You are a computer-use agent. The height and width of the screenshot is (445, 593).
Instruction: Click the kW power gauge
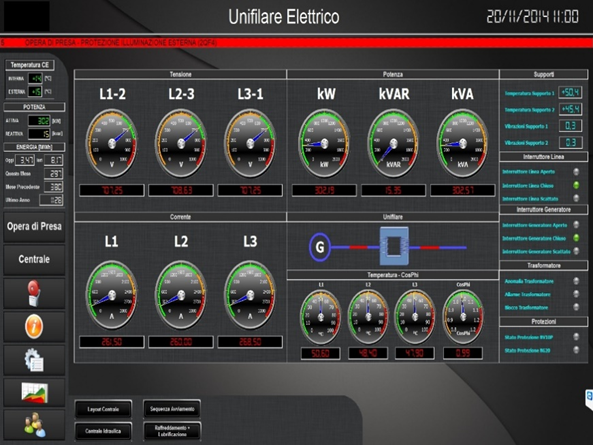click(x=324, y=143)
